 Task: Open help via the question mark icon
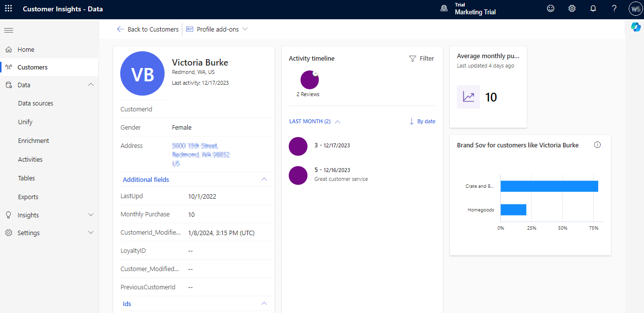[614, 8]
